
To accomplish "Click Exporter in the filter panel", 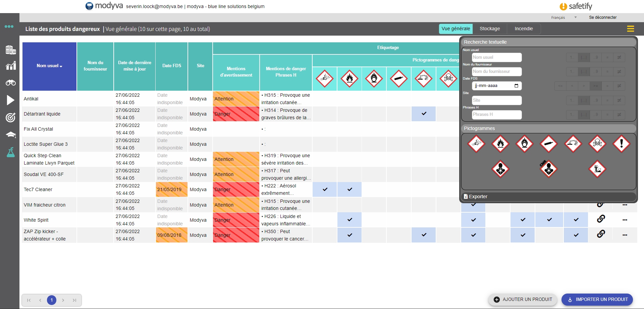I will (549, 196).
